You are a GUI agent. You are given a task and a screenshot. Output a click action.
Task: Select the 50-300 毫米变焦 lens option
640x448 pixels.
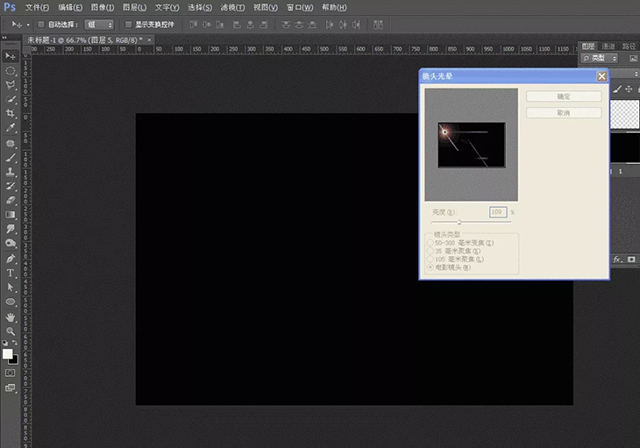(431, 243)
